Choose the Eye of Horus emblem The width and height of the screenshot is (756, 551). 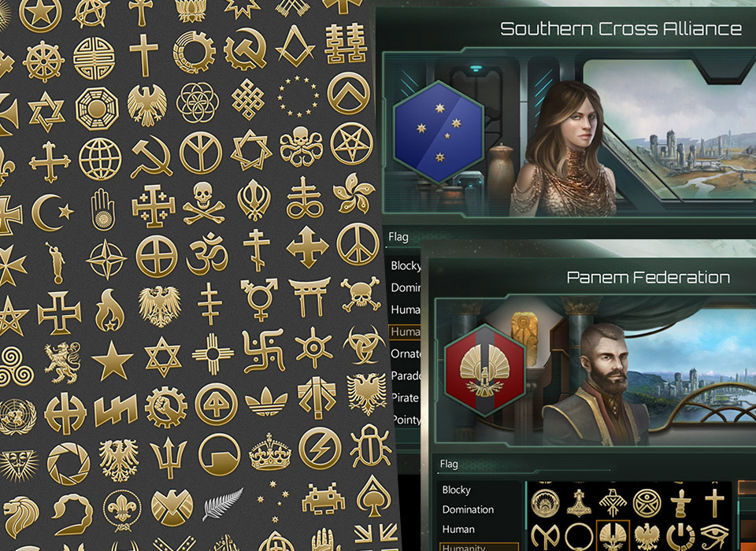pyautogui.click(x=715, y=537)
